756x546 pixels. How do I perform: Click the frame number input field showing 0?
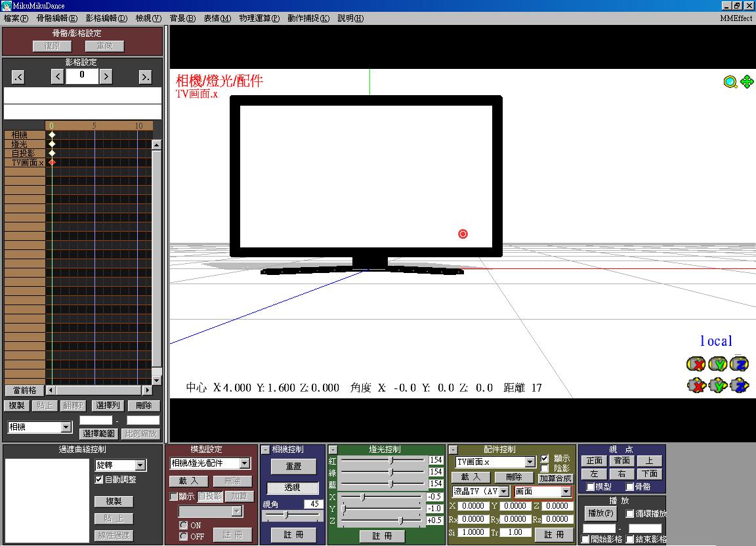coord(82,75)
